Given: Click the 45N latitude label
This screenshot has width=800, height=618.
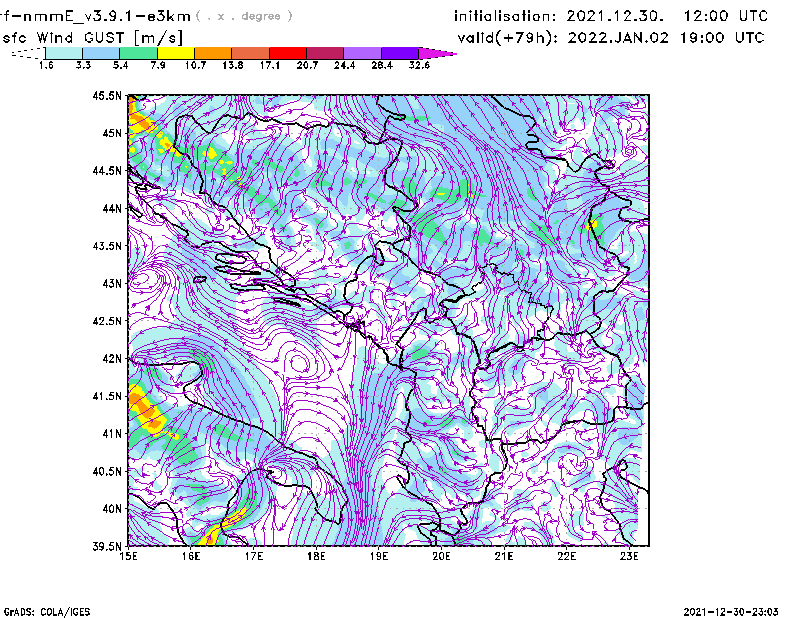Looking at the screenshot, I should pyautogui.click(x=112, y=133).
